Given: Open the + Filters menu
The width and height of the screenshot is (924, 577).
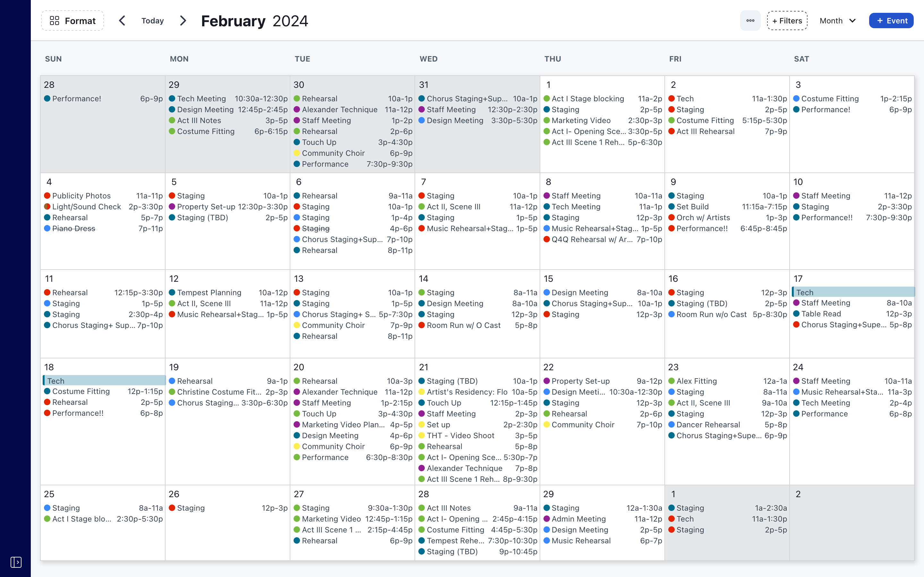Looking at the screenshot, I should [x=787, y=21].
